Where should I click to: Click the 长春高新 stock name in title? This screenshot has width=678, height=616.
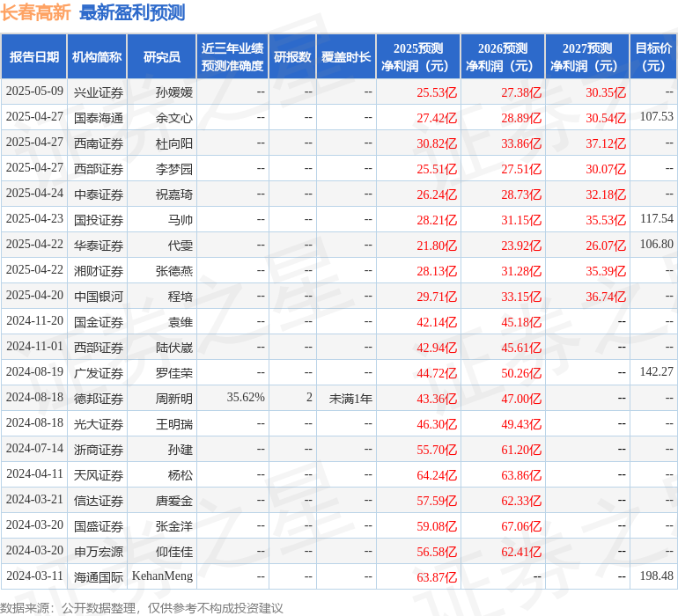point(35,12)
